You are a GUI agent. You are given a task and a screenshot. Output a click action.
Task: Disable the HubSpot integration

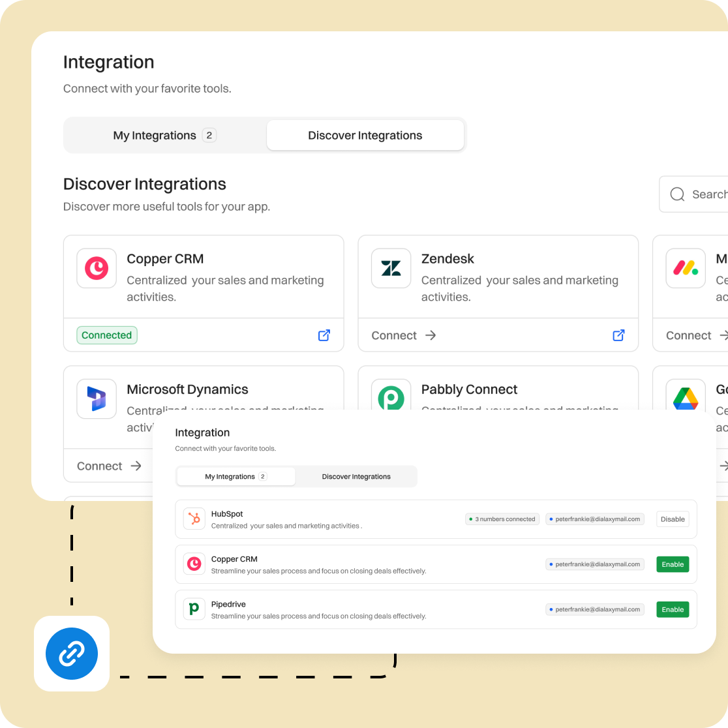click(673, 519)
